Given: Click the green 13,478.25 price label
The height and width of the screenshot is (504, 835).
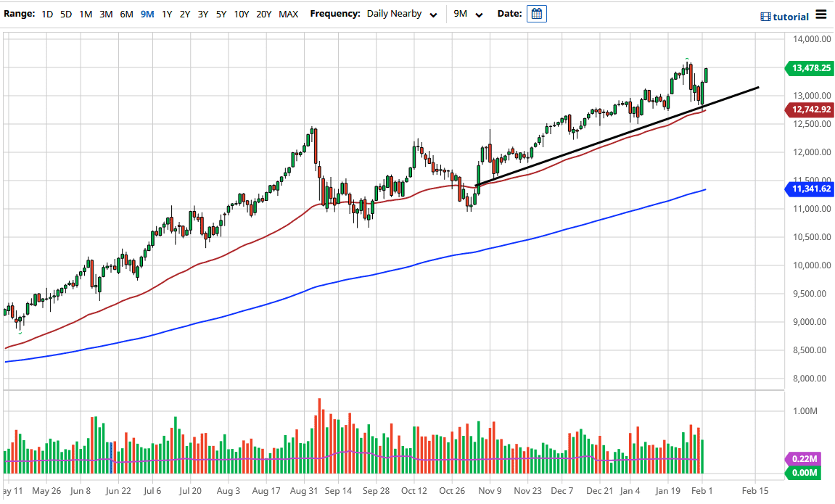Looking at the screenshot, I should [x=810, y=68].
